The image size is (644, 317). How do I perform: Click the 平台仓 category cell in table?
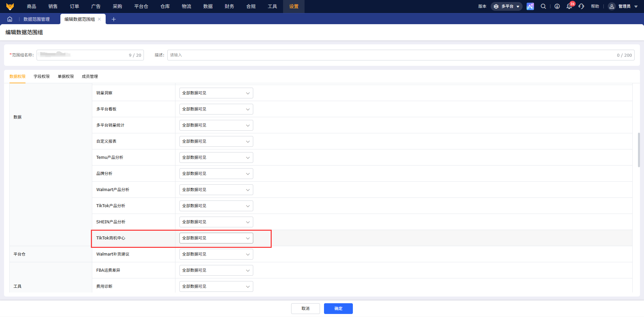pyautogui.click(x=51, y=254)
